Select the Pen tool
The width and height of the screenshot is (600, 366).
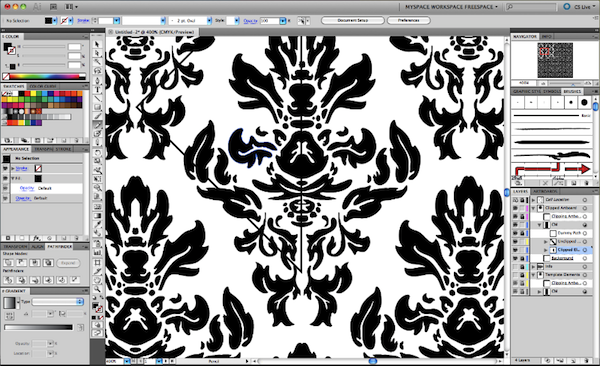[x=98, y=80]
